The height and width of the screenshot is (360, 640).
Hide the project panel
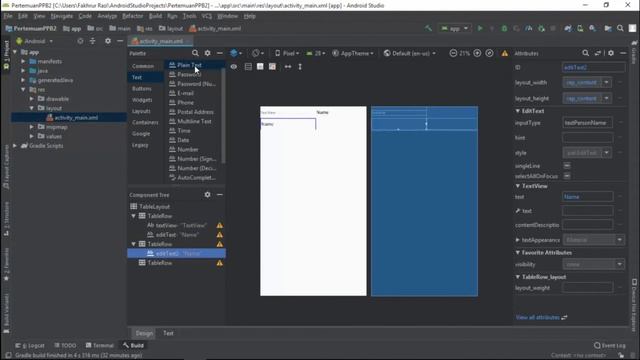coord(120,41)
